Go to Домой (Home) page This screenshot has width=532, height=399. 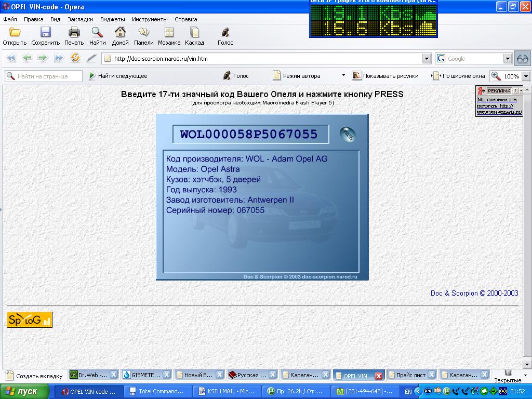point(120,32)
